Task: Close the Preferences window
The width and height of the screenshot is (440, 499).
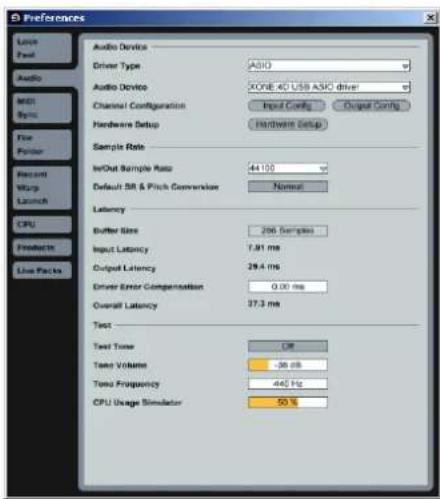Action: (x=430, y=17)
